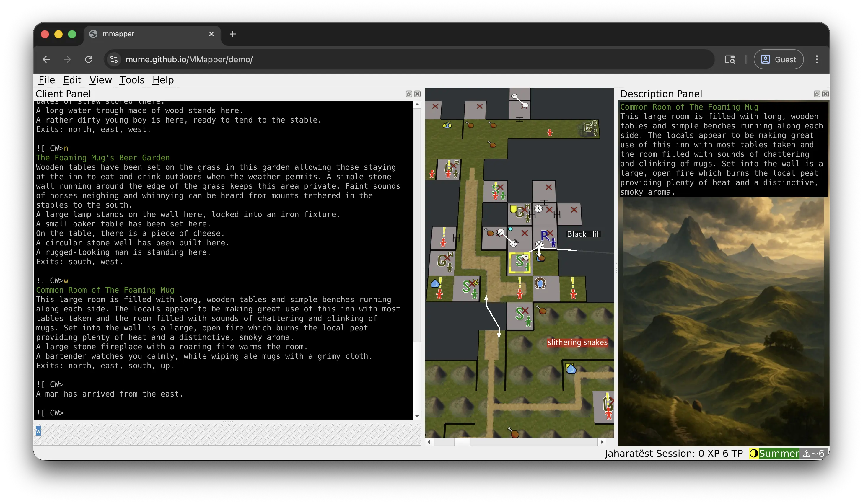
Task: Close the mmapper tab
Action: 211,34
